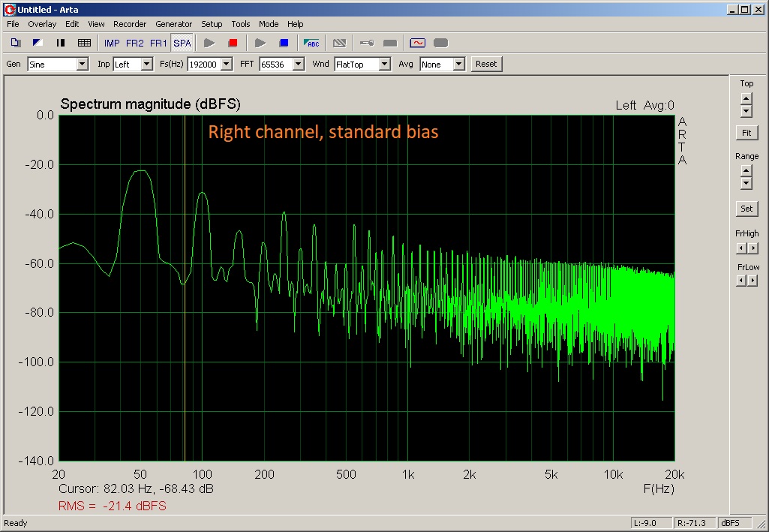Click the 'Right channel, standard bias' label
Screen dimensions: 769x532
click(x=323, y=132)
